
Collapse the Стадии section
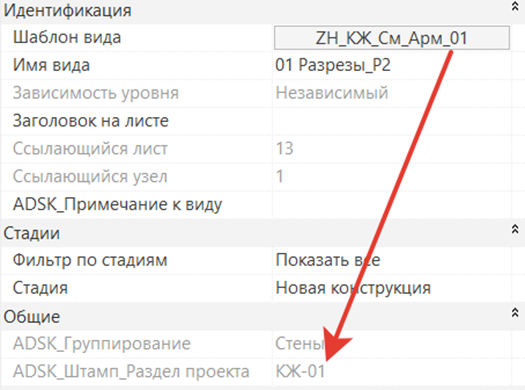point(515,229)
